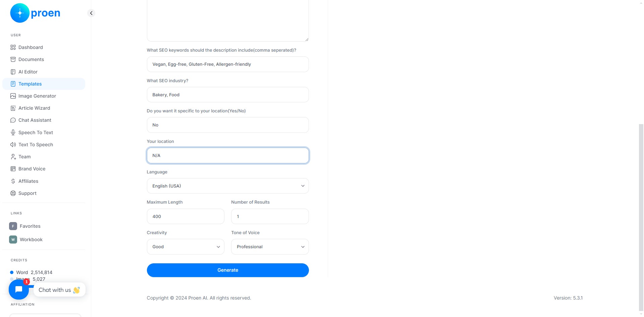Click the 'Chat with us' bubble
This screenshot has width=644, height=317.
pos(59,290)
